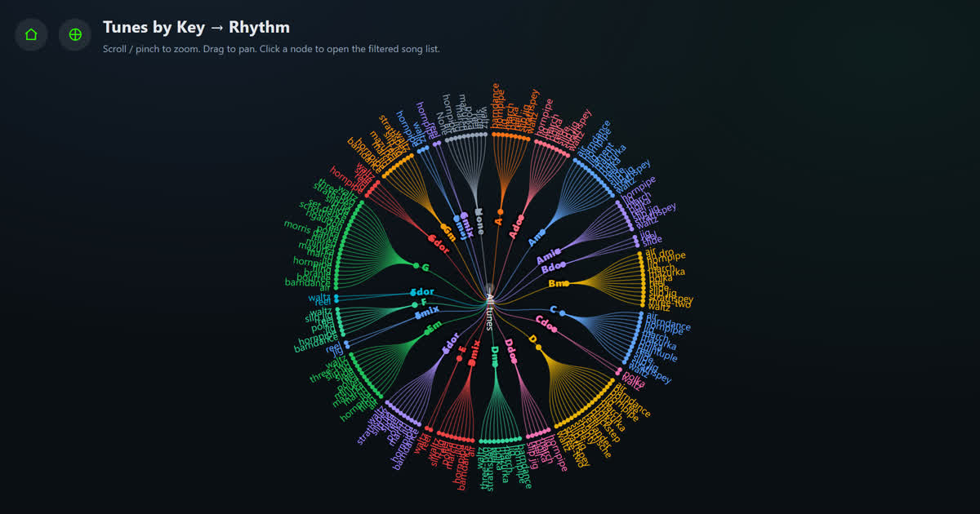Select the orange A key node
980x514 pixels.
click(500, 210)
